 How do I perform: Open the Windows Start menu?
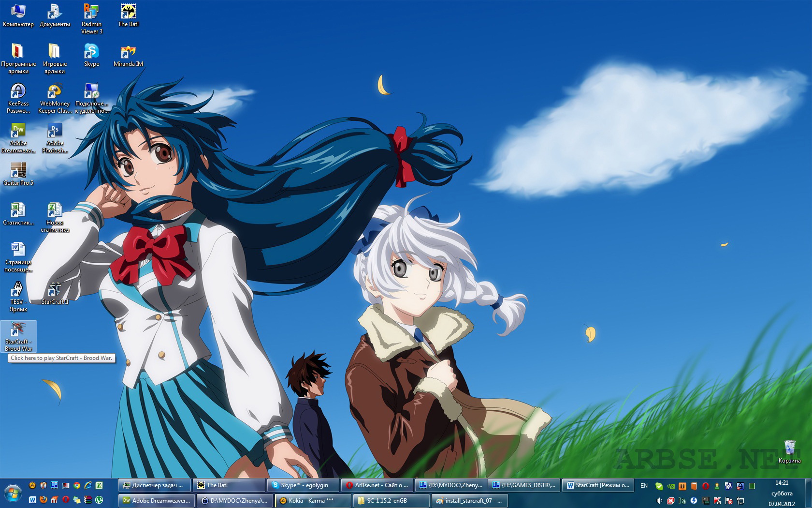coord(13,493)
